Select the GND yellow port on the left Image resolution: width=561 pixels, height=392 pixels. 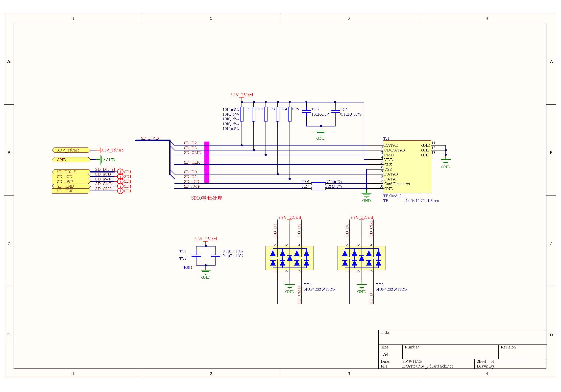point(71,160)
